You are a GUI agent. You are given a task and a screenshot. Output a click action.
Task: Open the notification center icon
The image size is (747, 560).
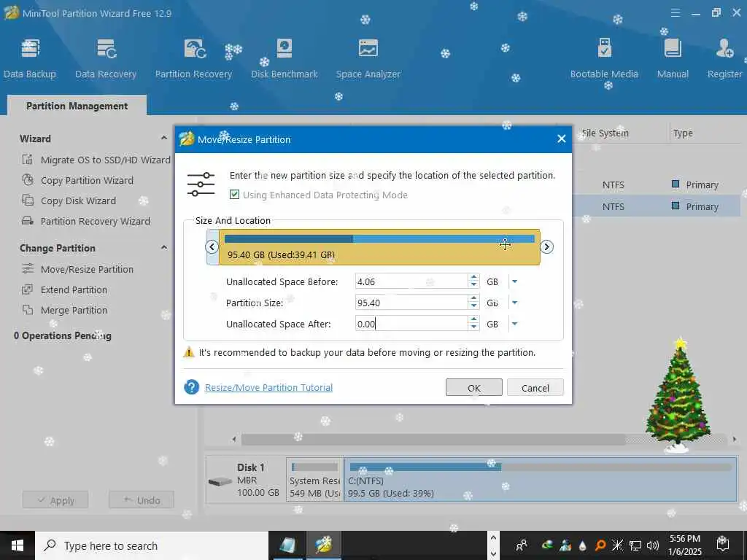[723, 544]
